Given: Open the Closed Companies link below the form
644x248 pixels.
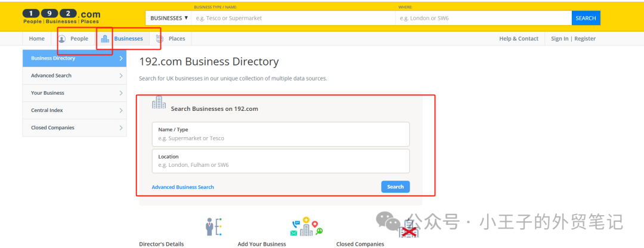Looking at the screenshot, I should pyautogui.click(x=360, y=244).
